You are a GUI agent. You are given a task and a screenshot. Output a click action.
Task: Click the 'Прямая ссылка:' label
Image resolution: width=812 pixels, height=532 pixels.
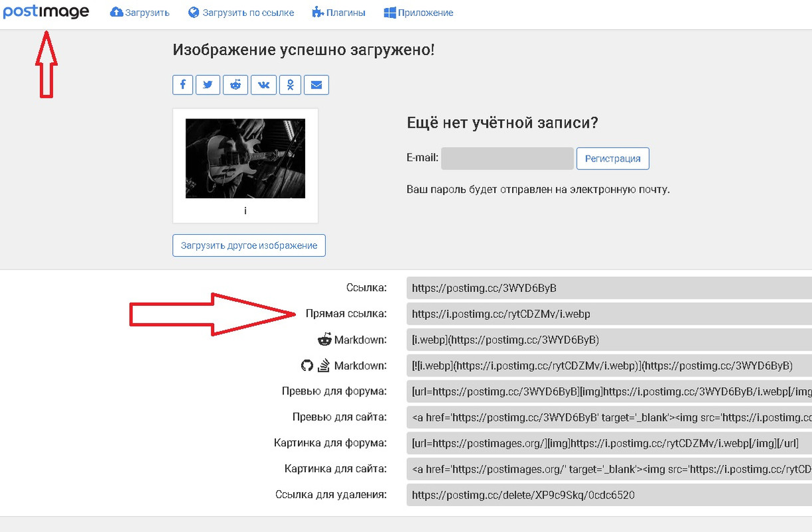point(346,313)
